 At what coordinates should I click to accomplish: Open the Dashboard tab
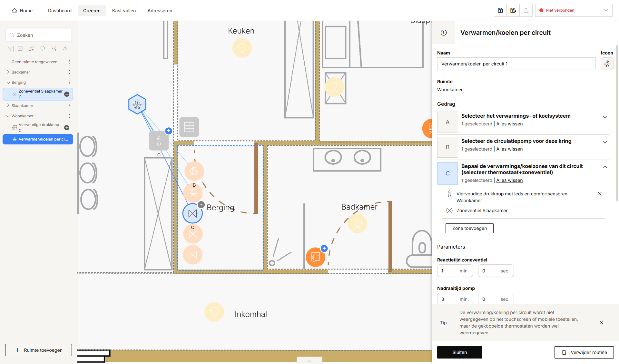[x=60, y=11]
